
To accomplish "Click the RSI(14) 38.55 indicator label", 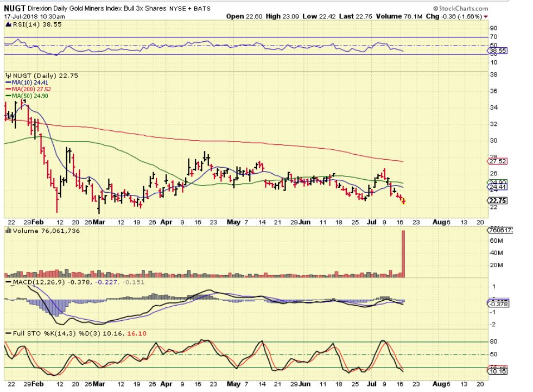I will 37,24.
